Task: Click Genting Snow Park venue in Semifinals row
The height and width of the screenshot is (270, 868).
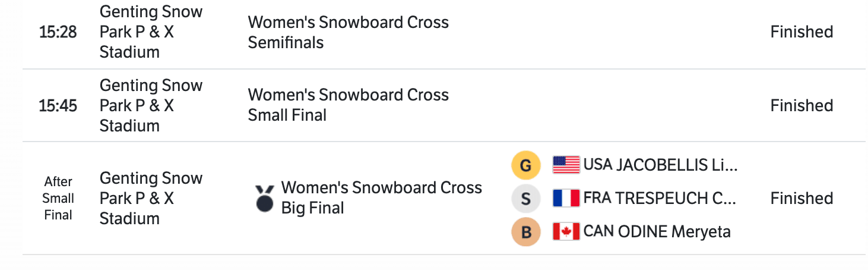Action: 151,32
